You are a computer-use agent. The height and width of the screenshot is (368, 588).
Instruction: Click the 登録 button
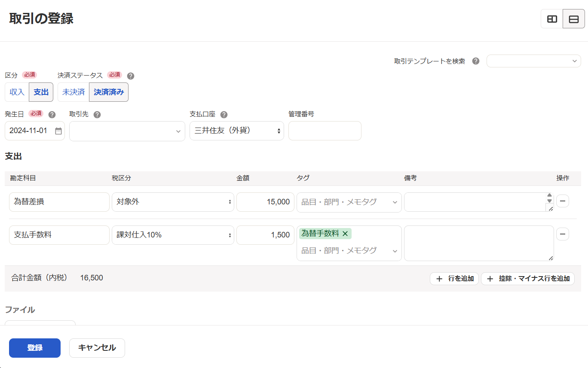click(35, 348)
